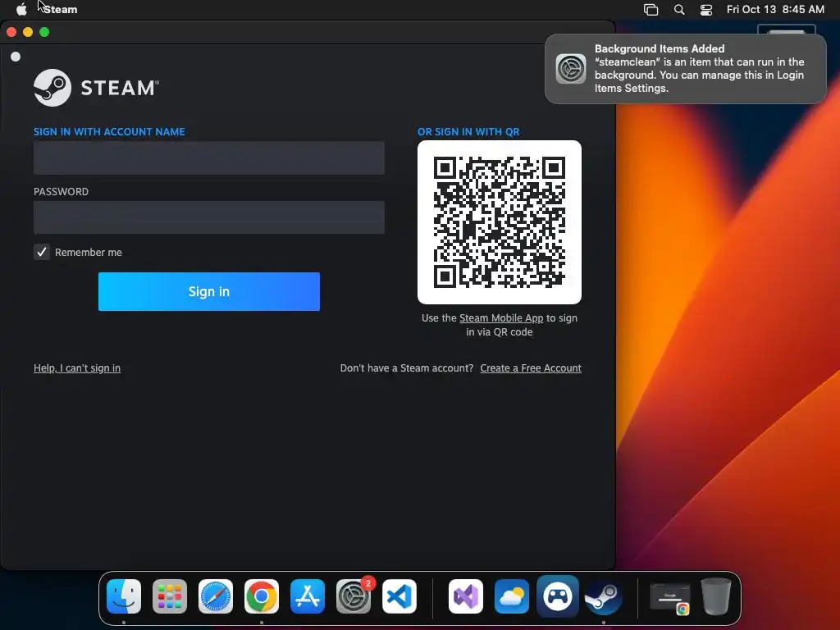Click the System Settings icon in notification

tap(571, 69)
